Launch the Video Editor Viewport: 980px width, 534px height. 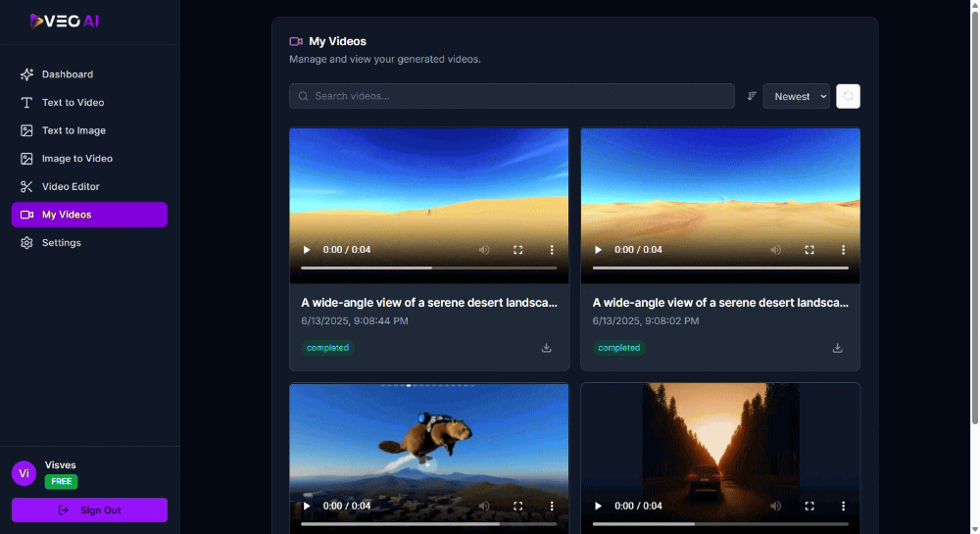[89, 187]
